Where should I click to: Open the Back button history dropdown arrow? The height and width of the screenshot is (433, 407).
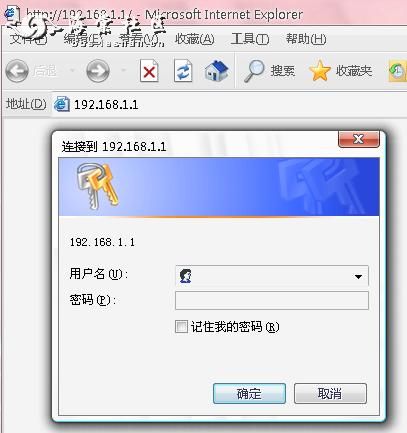click(x=72, y=70)
